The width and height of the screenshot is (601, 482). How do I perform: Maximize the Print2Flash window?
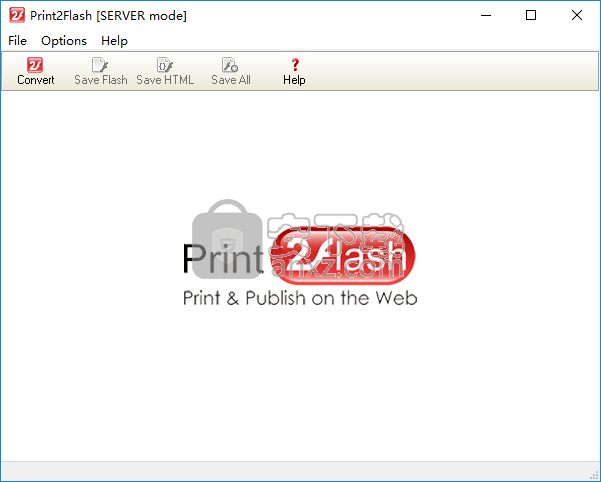pos(531,15)
